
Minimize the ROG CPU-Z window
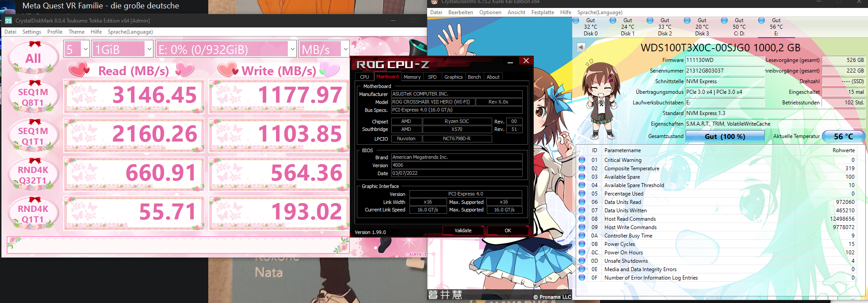[510, 62]
